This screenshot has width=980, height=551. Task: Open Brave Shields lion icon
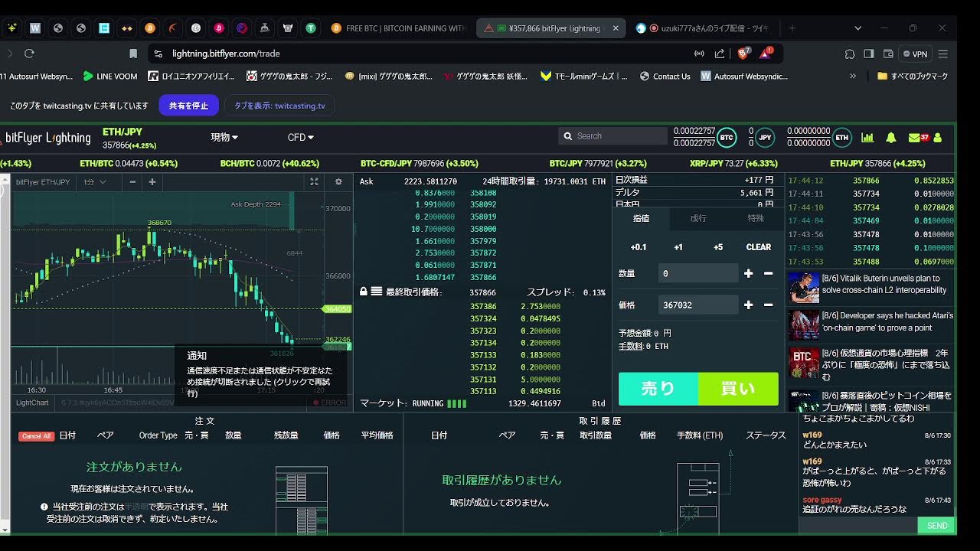pyautogui.click(x=742, y=54)
